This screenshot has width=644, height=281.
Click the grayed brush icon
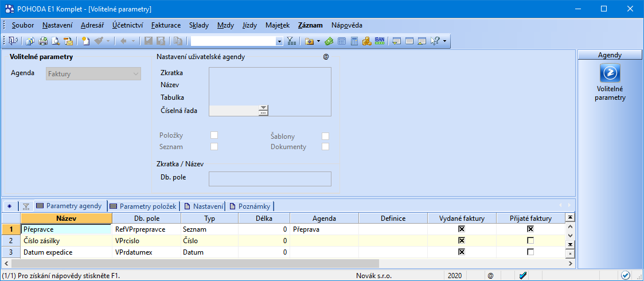point(98,41)
